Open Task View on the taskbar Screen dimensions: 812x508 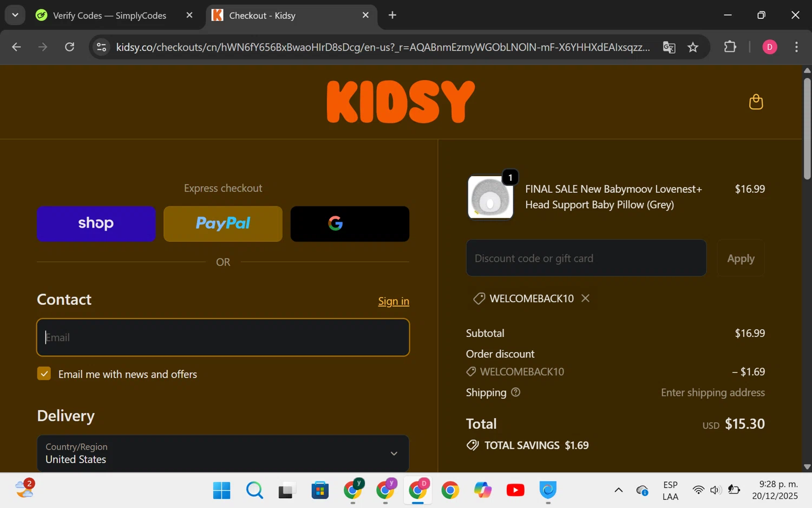[x=287, y=490]
